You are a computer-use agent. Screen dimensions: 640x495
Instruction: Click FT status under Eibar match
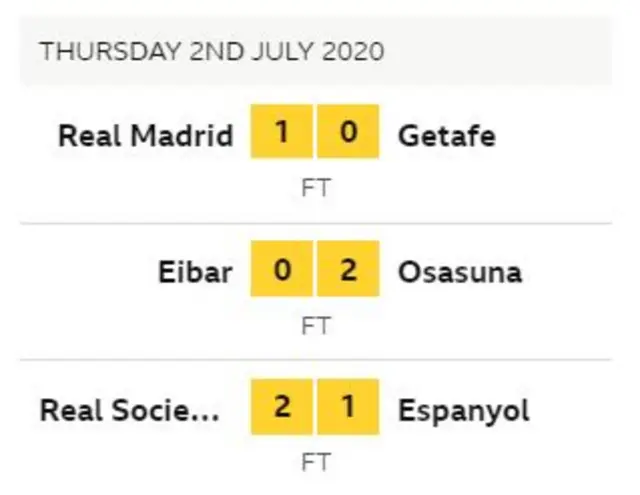point(315,326)
